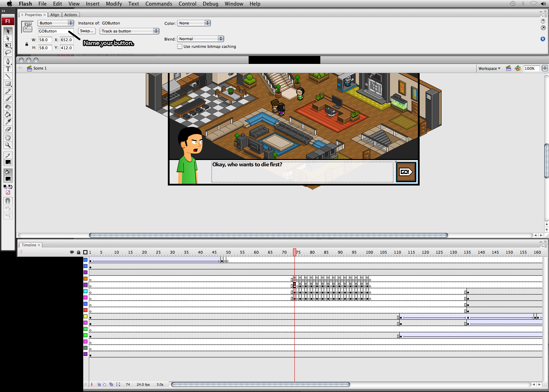Open the Workspace dropdown

tap(489, 68)
